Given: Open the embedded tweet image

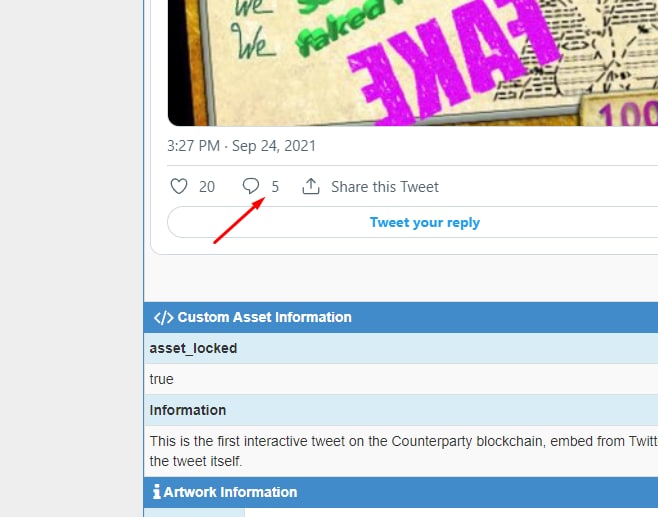Looking at the screenshot, I should click(413, 63).
